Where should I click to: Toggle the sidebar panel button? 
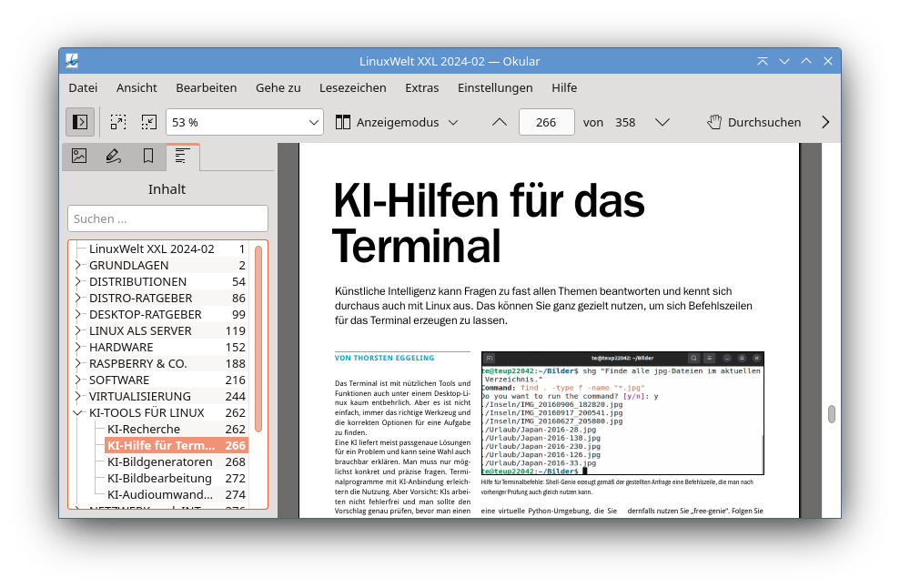[80, 122]
